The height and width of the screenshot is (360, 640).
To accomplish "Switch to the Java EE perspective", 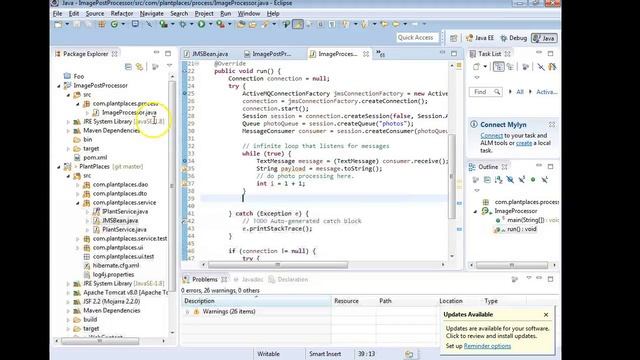I will pos(480,38).
